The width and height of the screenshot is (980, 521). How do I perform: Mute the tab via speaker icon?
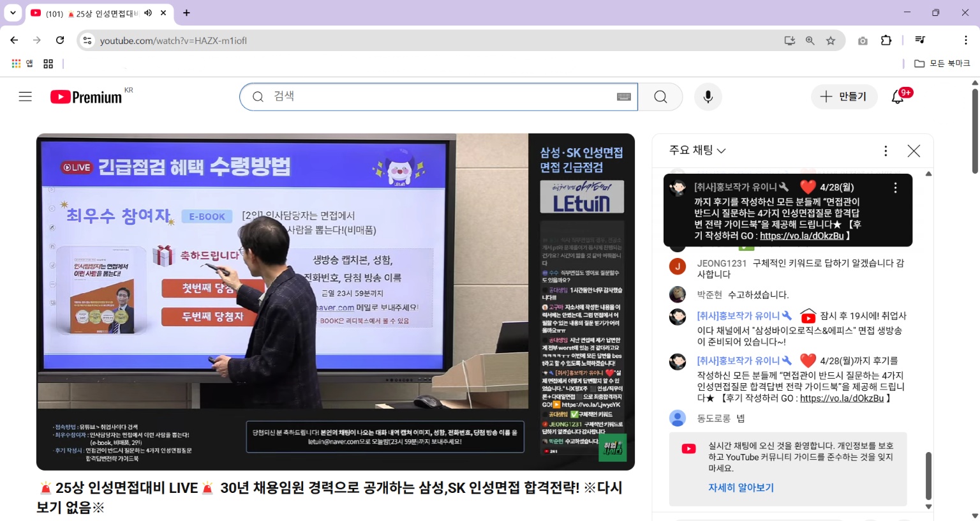(148, 13)
